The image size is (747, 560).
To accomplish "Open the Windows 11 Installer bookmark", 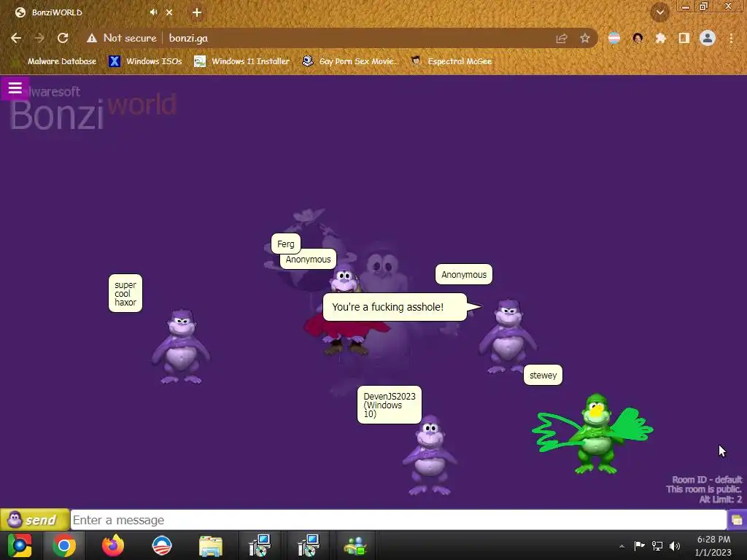I will tap(242, 61).
